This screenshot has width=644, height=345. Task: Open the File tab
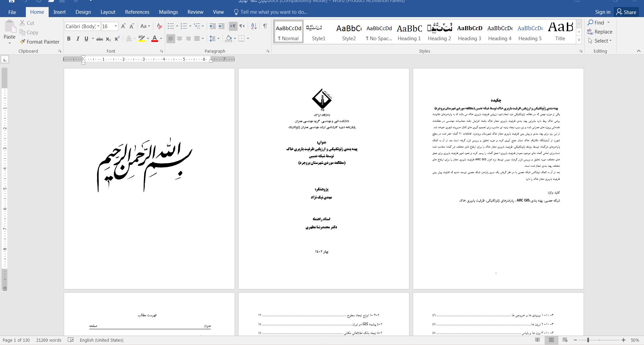[x=12, y=12]
